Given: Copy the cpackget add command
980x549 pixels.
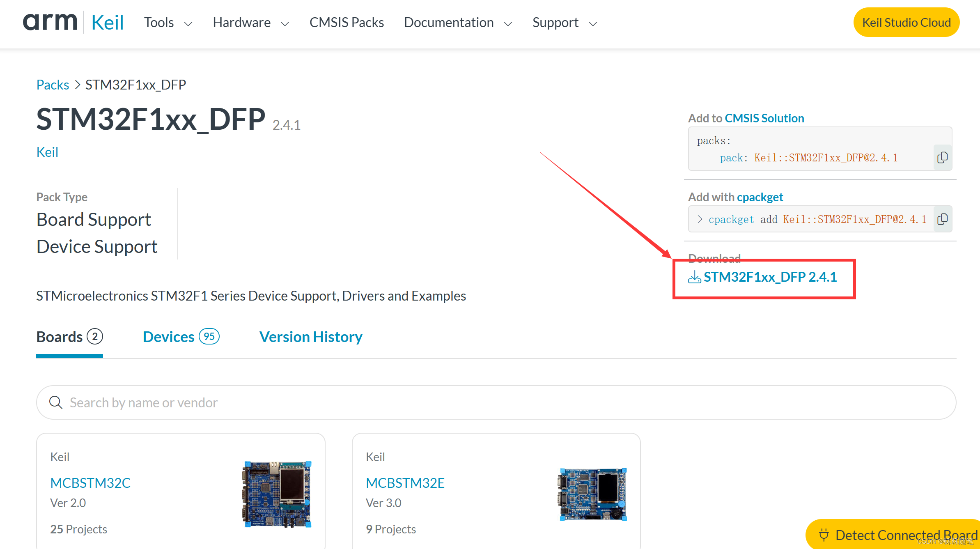Looking at the screenshot, I should click(942, 219).
